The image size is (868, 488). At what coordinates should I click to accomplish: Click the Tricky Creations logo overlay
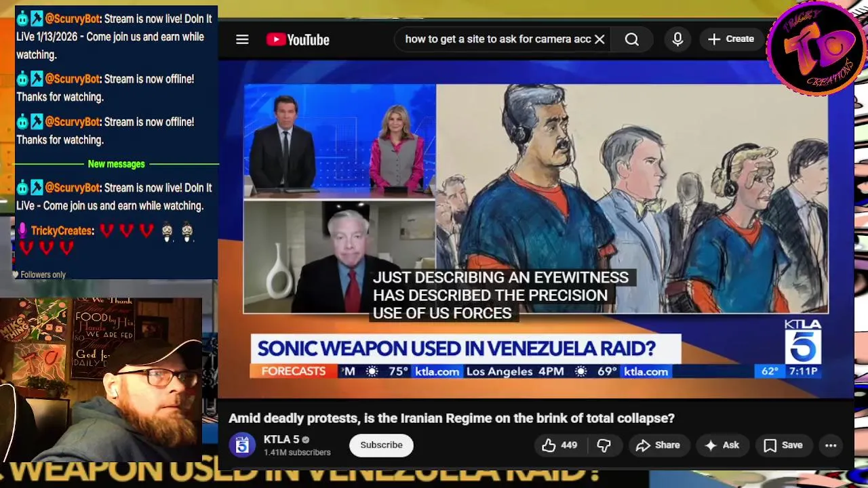(x=816, y=47)
